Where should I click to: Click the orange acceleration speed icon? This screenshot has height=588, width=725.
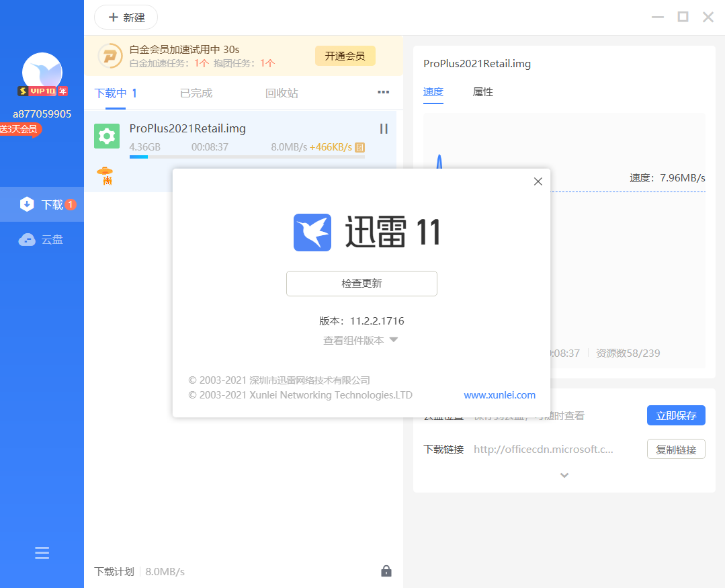tap(359, 147)
